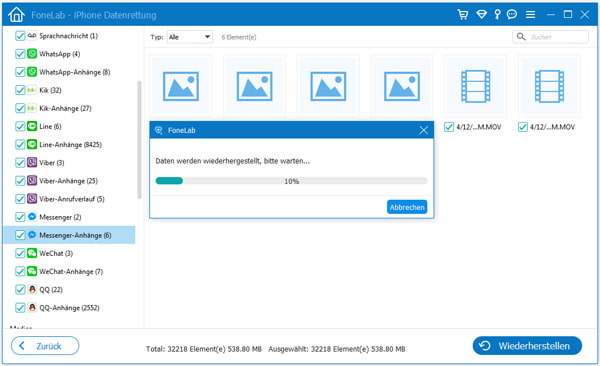Open the register key icon
This screenshot has width=600, height=366.
pos(497,15)
